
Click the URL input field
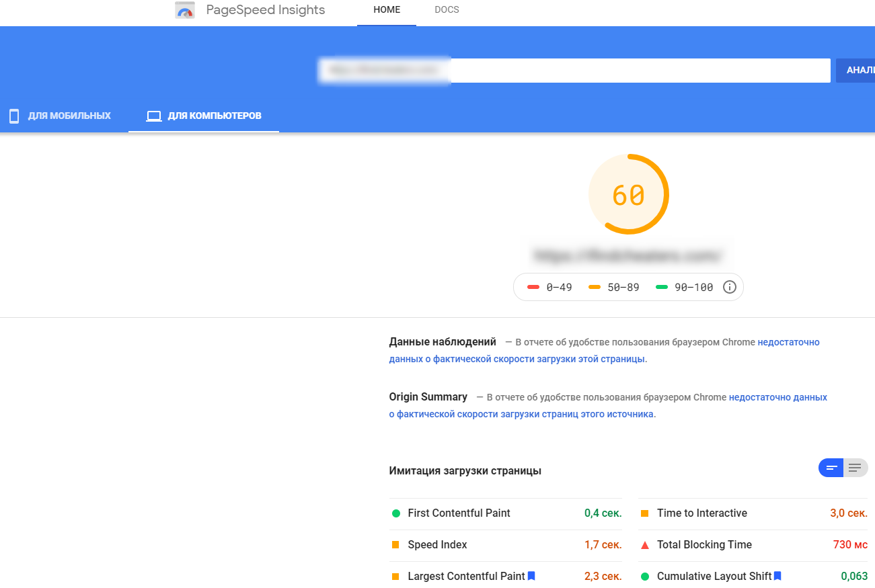pos(574,70)
